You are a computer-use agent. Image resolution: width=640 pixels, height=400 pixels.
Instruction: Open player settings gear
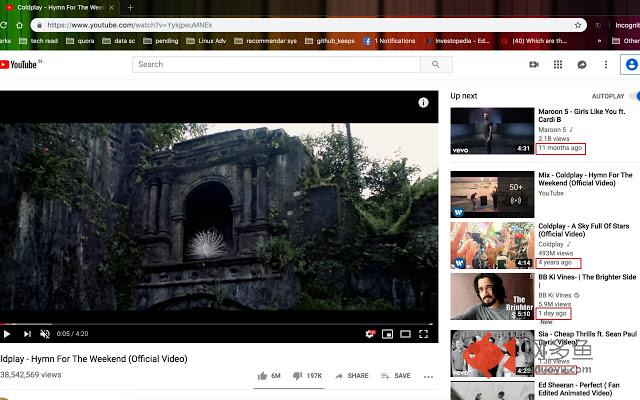pos(370,334)
